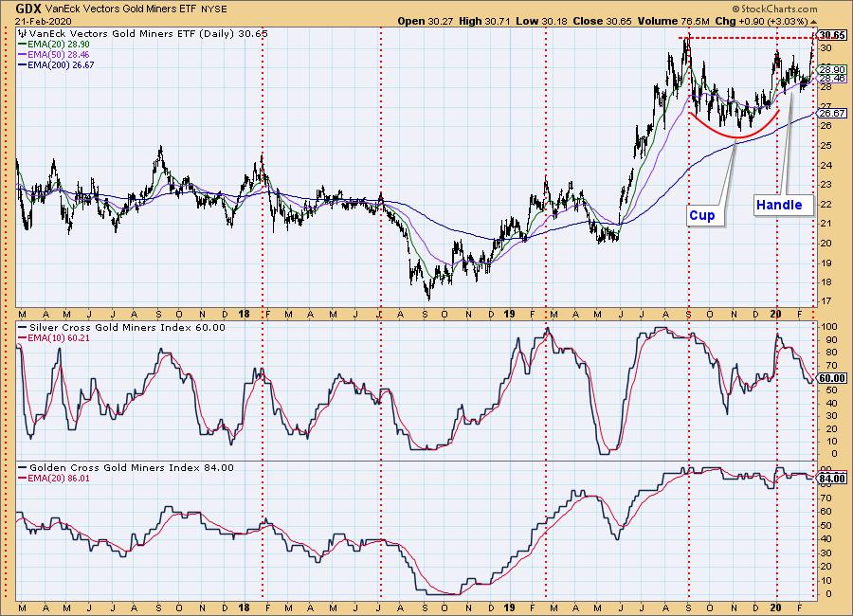Viewport: 853px width, 616px height.
Task: Click the '18' year label on bottom axis
Action: point(244,607)
